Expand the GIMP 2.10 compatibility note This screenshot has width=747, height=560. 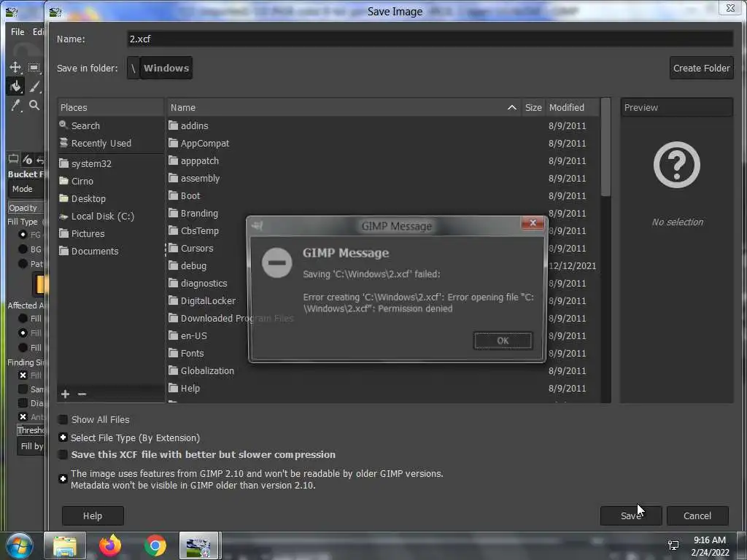point(63,478)
